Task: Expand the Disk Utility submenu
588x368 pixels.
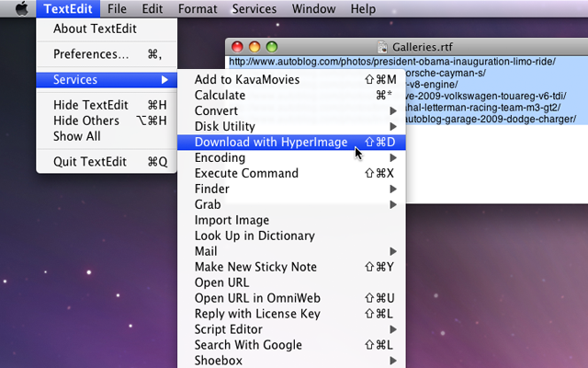Action: point(294,126)
